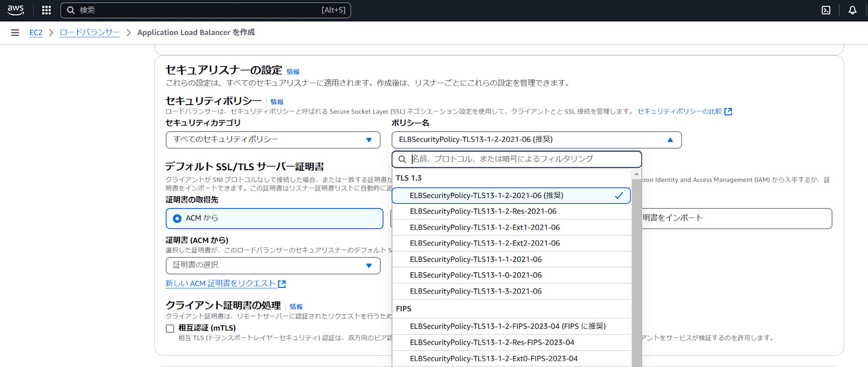Viewport: 868px width, 367px height.
Task: Select ELBSecurityPolicy-TLS13-1-2-Ext0-FIPS-2023-04 option
Action: 511,358
